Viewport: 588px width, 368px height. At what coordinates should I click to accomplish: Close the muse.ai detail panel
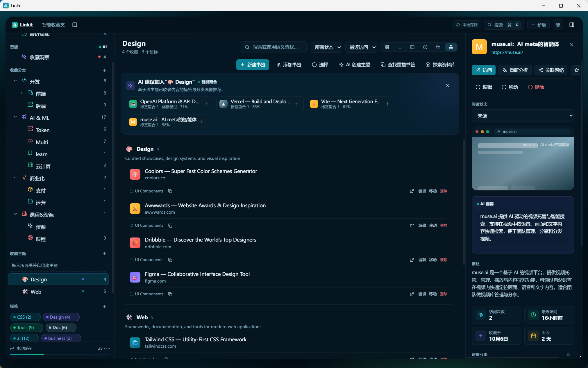click(572, 45)
